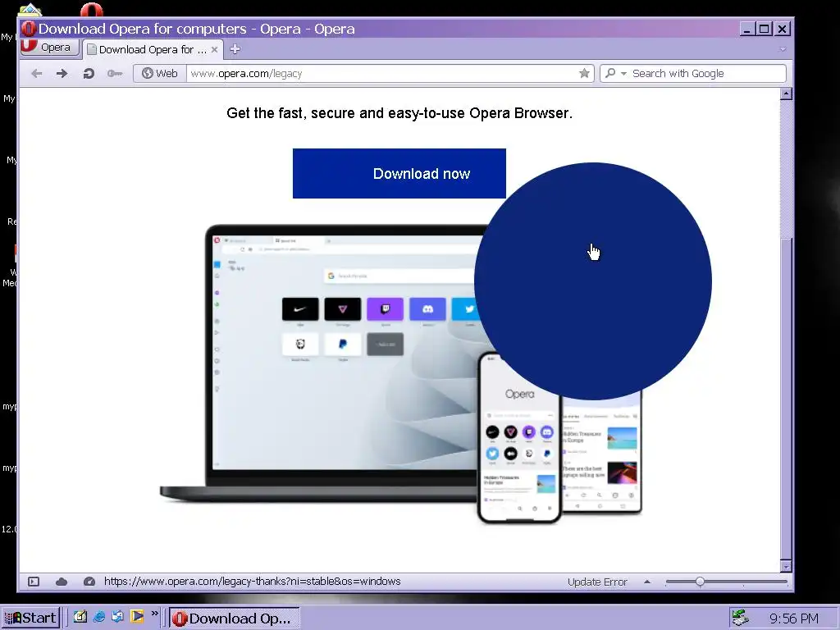
Task: Click the 9:56 PM clock
Action: [x=793, y=619]
